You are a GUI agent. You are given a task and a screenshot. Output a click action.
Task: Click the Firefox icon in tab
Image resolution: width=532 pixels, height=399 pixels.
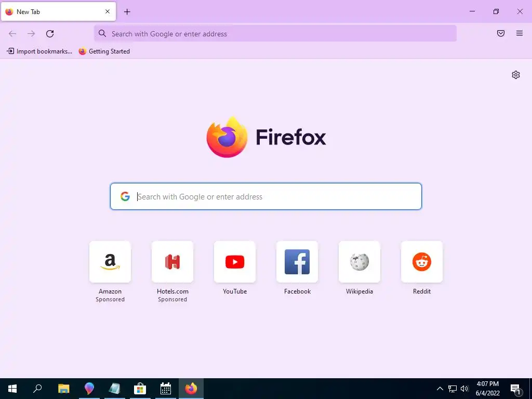coord(9,11)
